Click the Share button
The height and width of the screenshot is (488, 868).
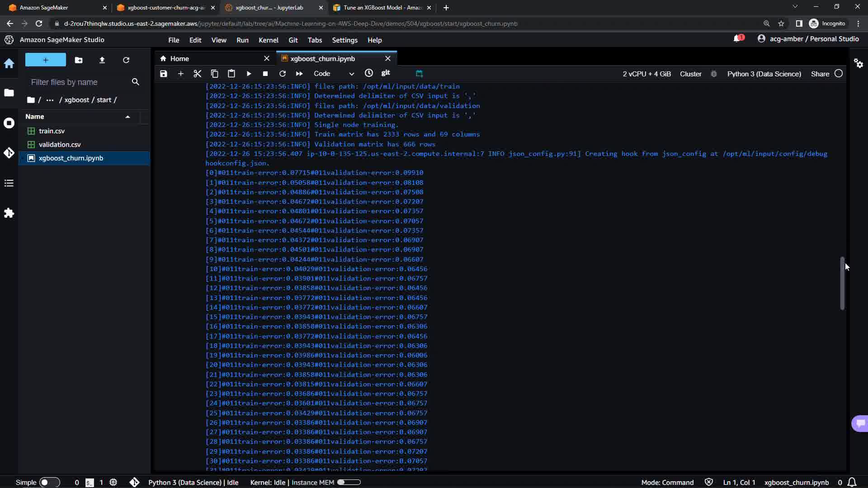click(x=820, y=74)
